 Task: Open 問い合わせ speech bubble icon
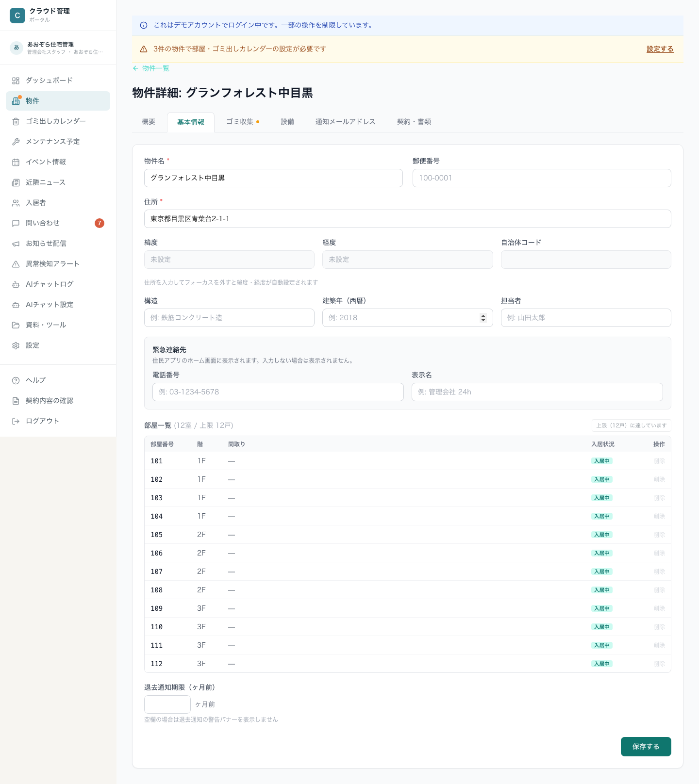point(16,223)
